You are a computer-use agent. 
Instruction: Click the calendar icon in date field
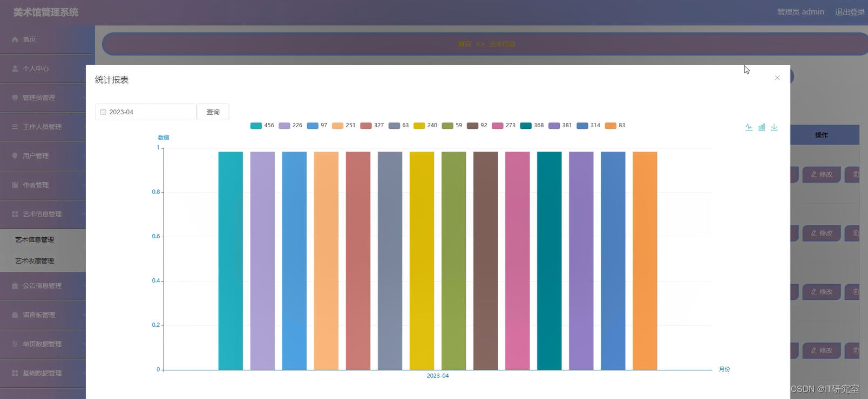click(103, 112)
